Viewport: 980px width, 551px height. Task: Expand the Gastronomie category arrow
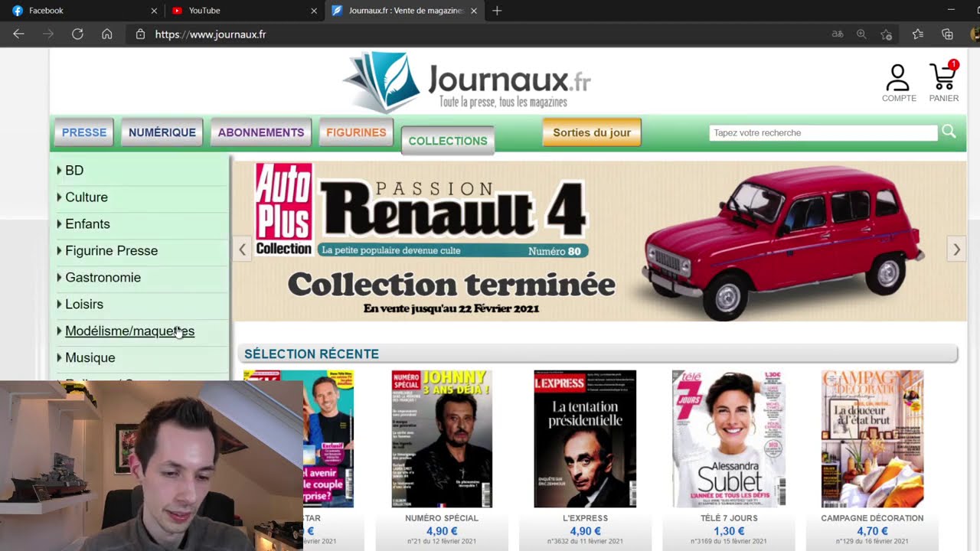pos(59,277)
